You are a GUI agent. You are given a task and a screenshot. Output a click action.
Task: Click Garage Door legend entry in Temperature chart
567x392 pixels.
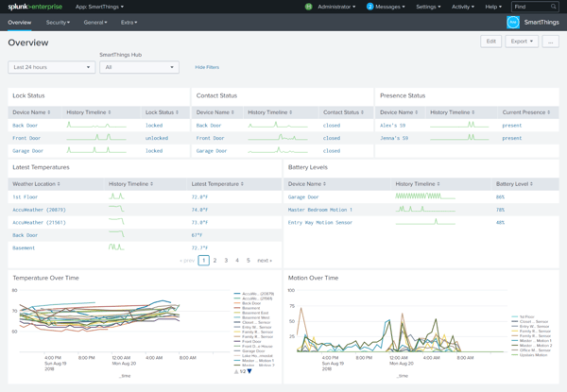253,350
